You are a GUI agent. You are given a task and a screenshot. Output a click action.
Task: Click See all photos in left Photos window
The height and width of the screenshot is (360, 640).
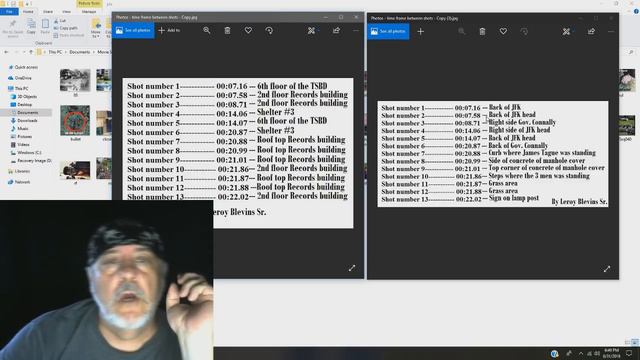pos(133,31)
